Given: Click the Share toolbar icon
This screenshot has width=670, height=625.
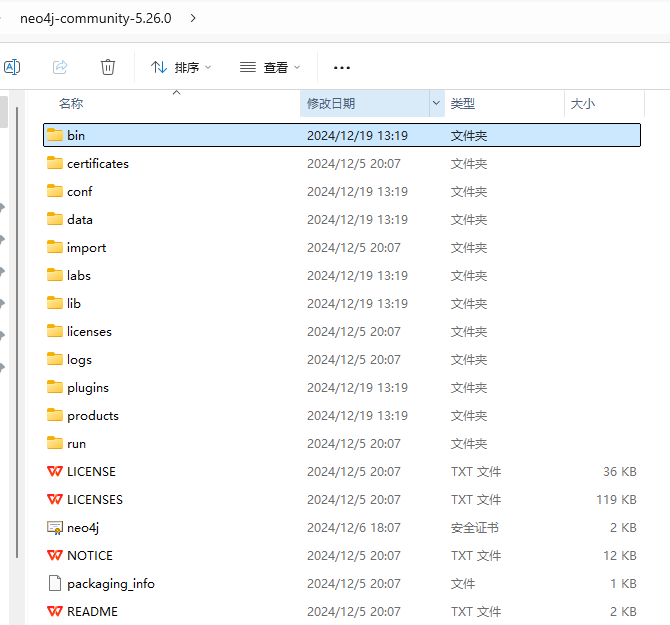Looking at the screenshot, I should (60, 67).
